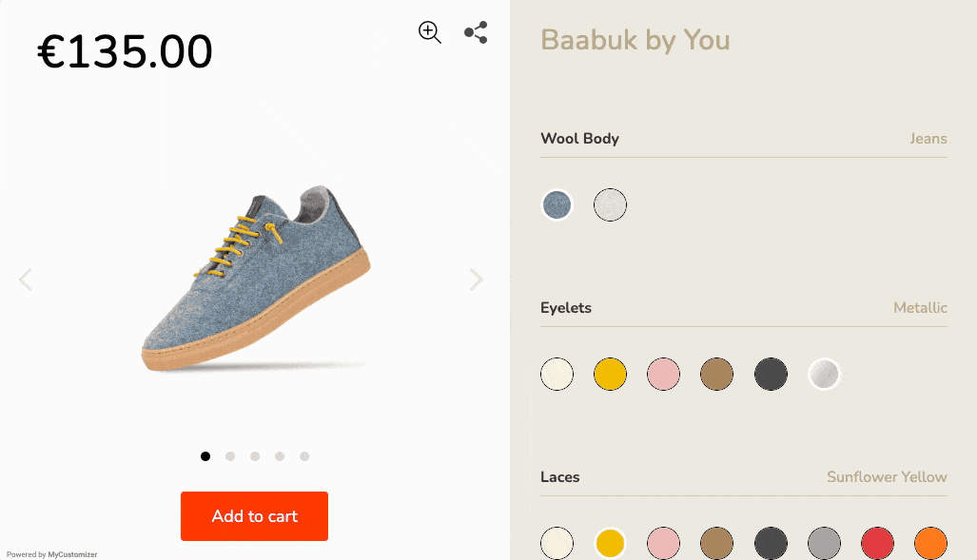Click the shoe preview image
The width and height of the screenshot is (977, 560).
point(254,280)
